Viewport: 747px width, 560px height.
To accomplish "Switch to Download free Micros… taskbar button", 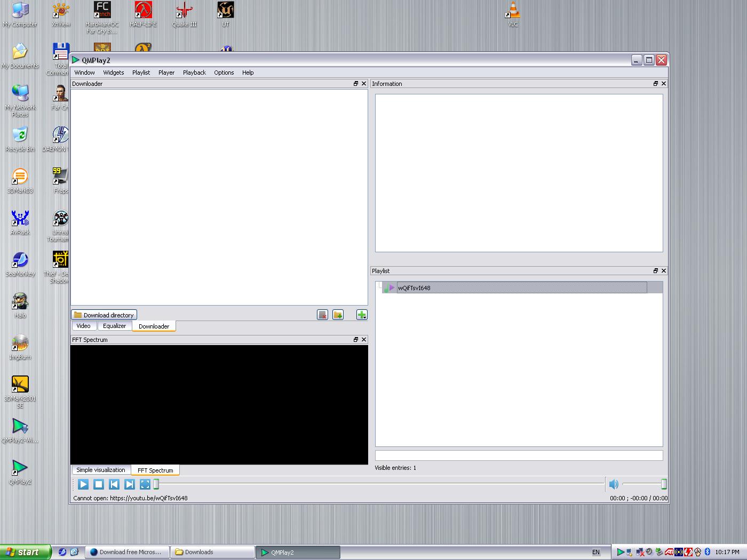I will click(x=127, y=552).
